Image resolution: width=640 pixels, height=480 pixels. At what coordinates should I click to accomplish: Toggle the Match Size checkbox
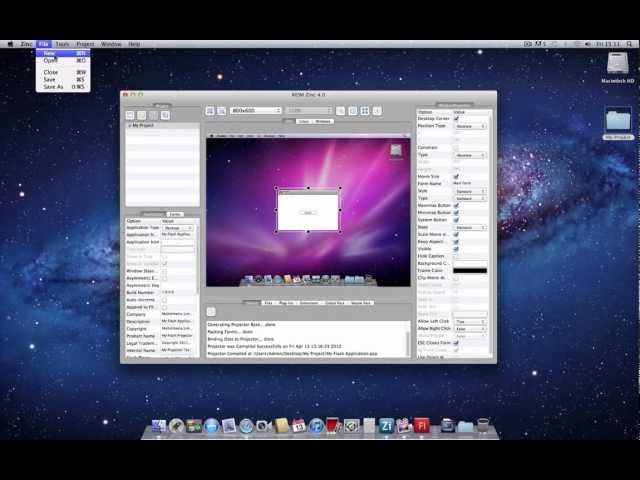click(x=456, y=176)
